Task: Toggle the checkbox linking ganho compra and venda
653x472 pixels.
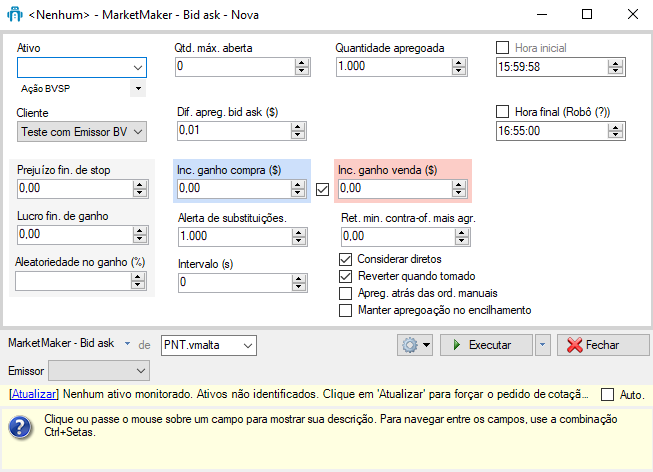Action: click(322, 188)
